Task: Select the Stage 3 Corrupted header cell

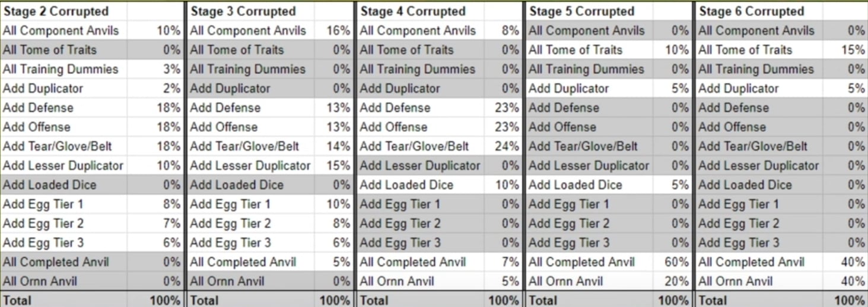Action: (243, 11)
